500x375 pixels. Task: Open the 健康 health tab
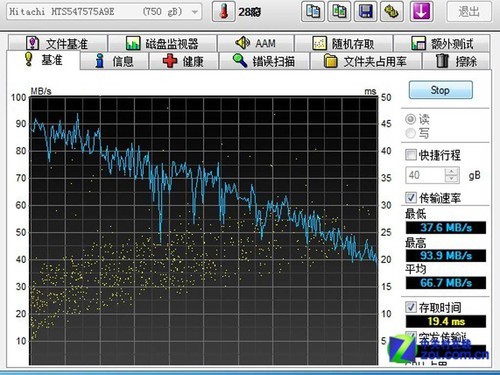(183, 61)
